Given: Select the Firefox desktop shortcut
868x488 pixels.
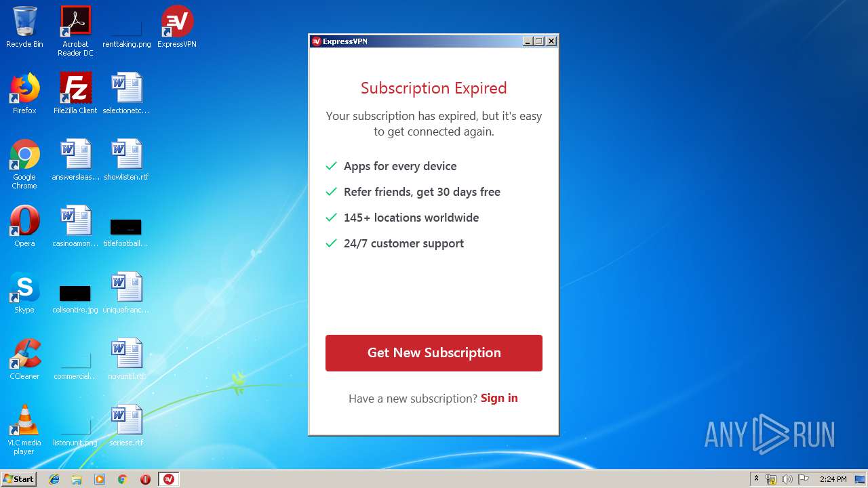Looking at the screenshot, I should 24,94.
